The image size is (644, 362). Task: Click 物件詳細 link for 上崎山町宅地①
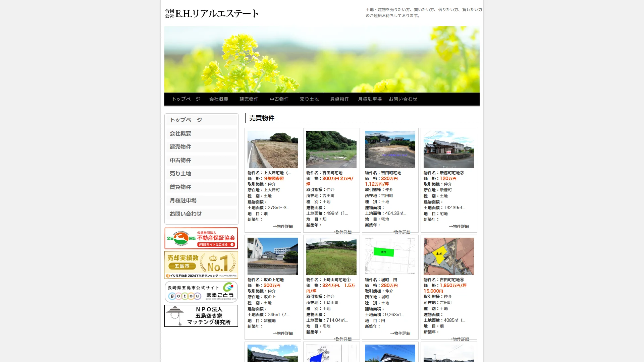coord(341,339)
